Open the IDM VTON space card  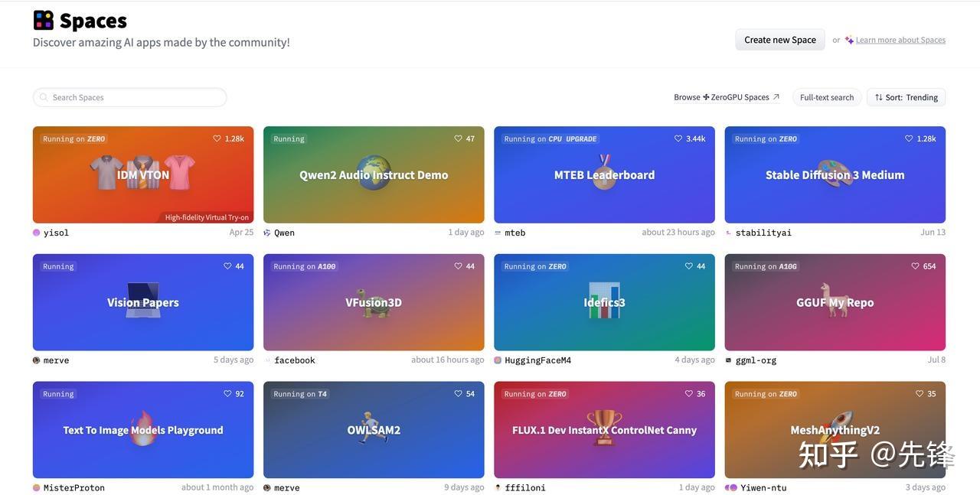coord(143,174)
